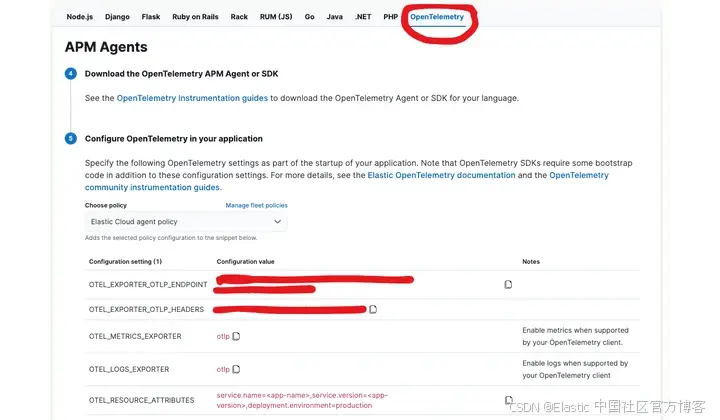Viewport: 720px width, 420px height.
Task: Open the Ruby on Rails tab
Action: [195, 17]
